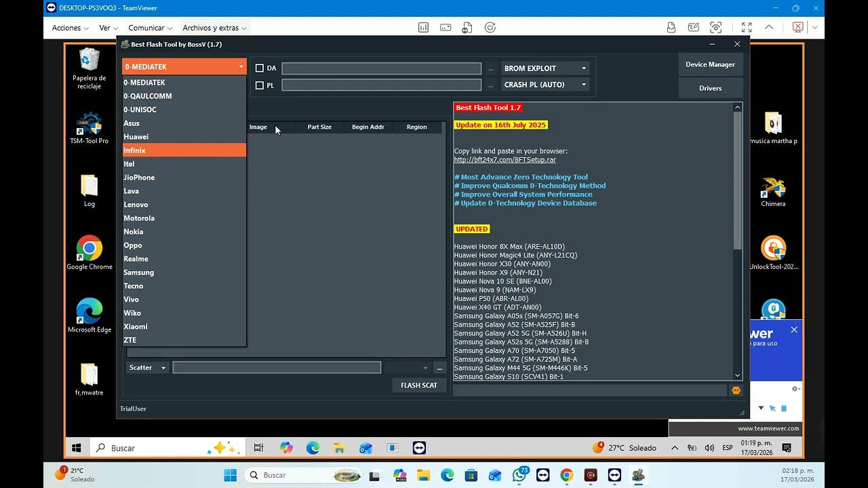868x488 pixels.
Task: Select Huawei in the brand list
Action: tap(184, 137)
